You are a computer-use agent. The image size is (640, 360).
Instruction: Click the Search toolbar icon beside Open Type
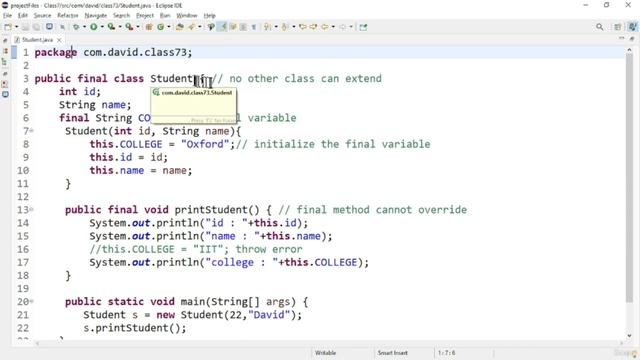(x=192, y=27)
